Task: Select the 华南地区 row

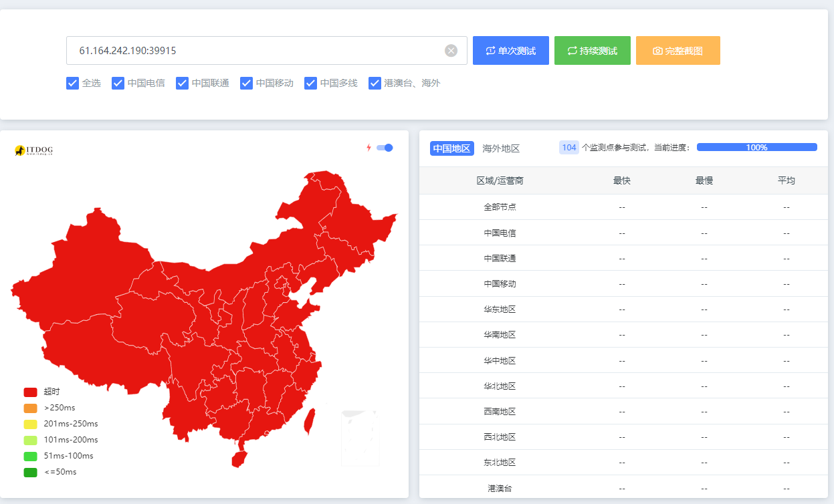Action: [x=623, y=335]
